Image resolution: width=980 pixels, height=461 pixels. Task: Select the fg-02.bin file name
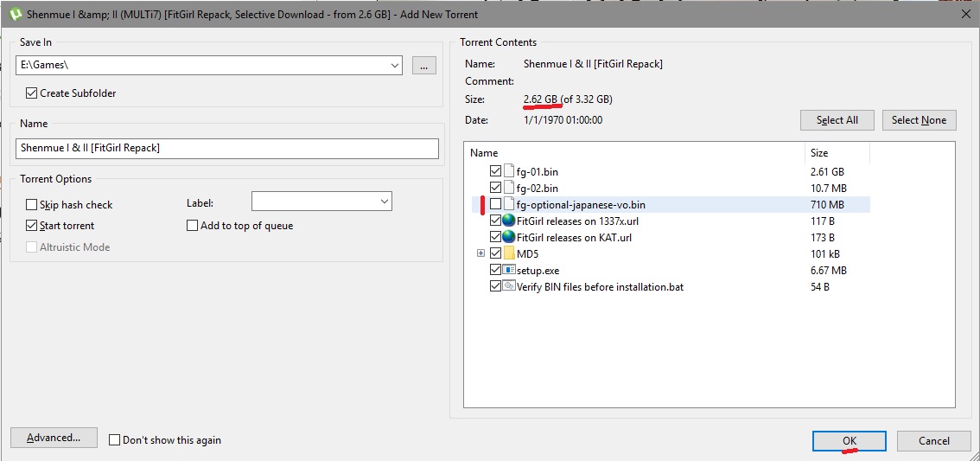pyautogui.click(x=538, y=188)
